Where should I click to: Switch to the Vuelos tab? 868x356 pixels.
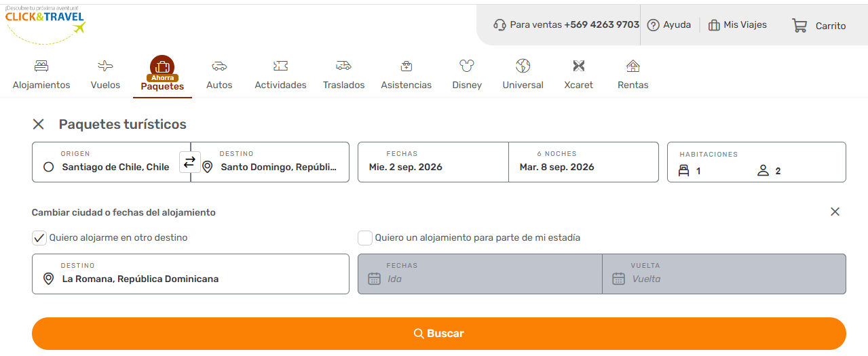tap(105, 75)
